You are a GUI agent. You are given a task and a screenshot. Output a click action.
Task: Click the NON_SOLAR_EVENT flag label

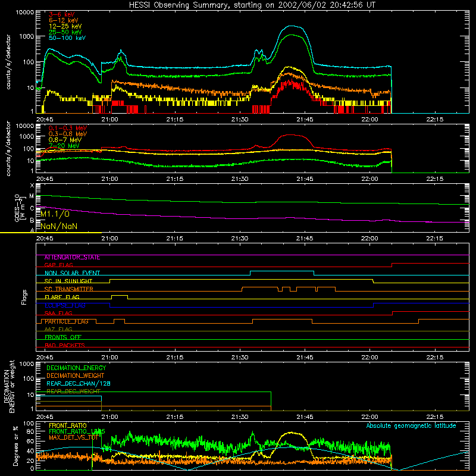(72, 273)
